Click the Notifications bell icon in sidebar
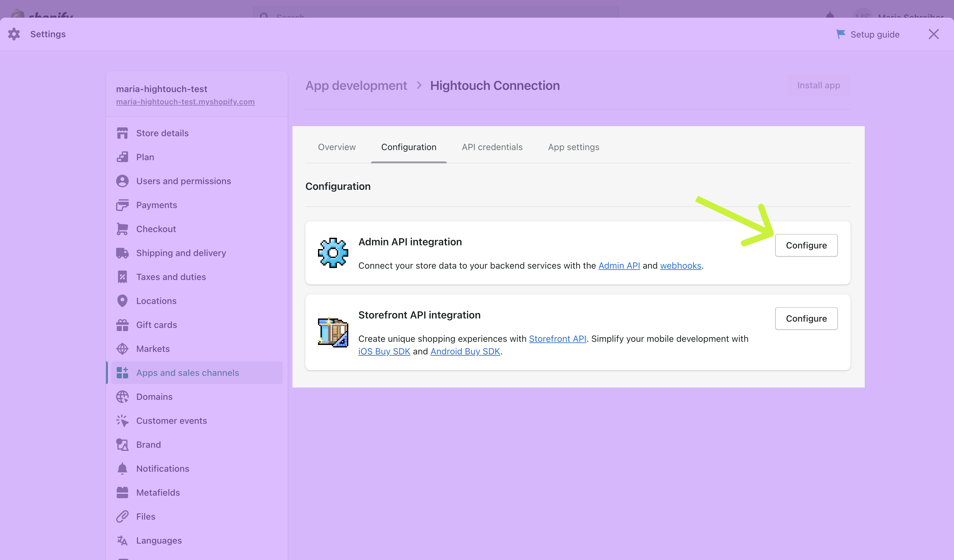954x560 pixels. 122,469
